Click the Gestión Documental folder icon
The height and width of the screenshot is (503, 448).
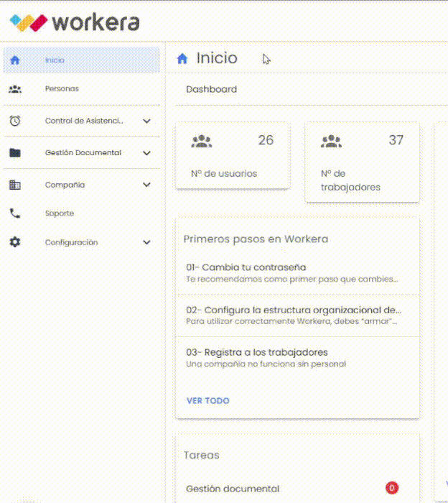click(x=15, y=153)
